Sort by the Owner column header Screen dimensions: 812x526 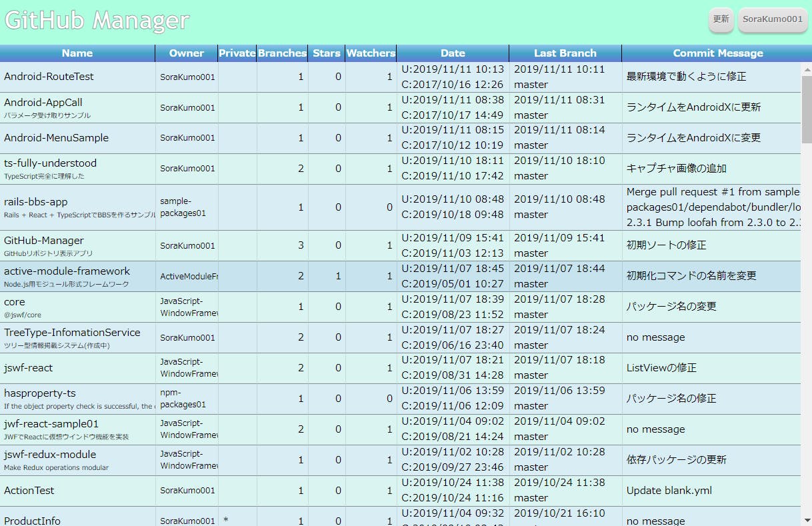[x=187, y=53]
